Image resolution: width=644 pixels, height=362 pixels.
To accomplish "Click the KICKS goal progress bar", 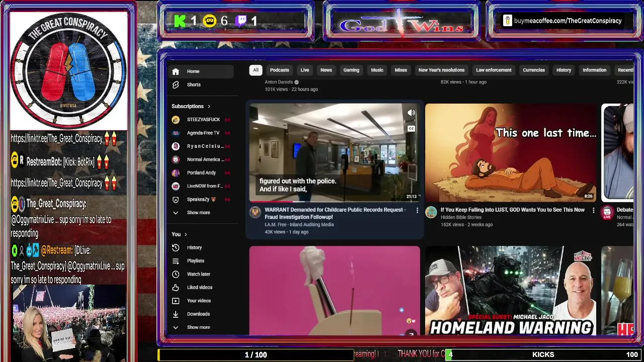I will click(x=543, y=355).
